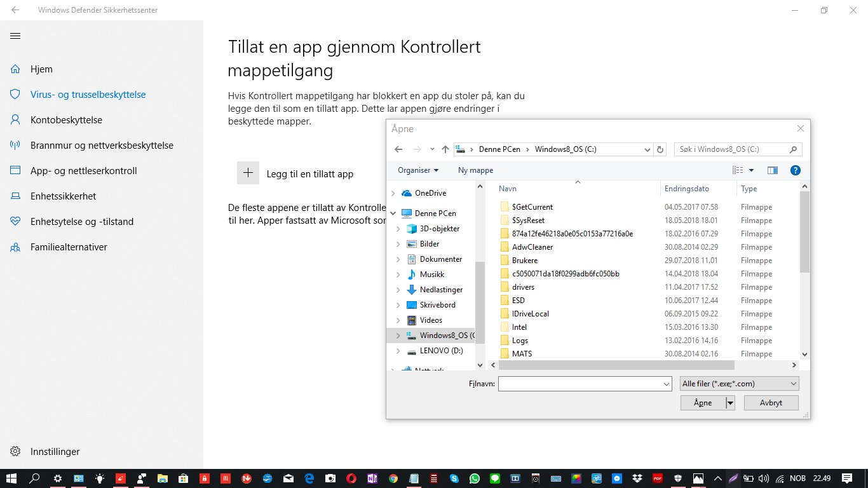Select LENOVO (D:) drive

(x=441, y=351)
